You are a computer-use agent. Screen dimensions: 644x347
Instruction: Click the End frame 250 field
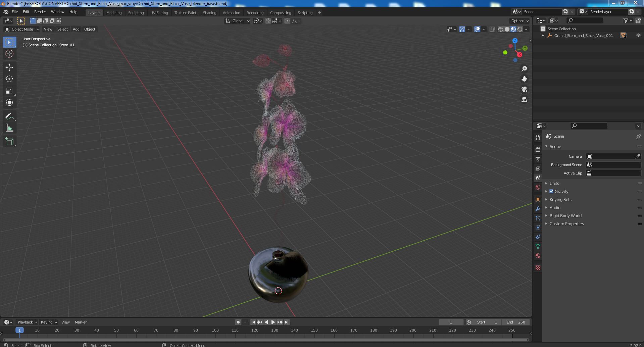(x=516, y=322)
